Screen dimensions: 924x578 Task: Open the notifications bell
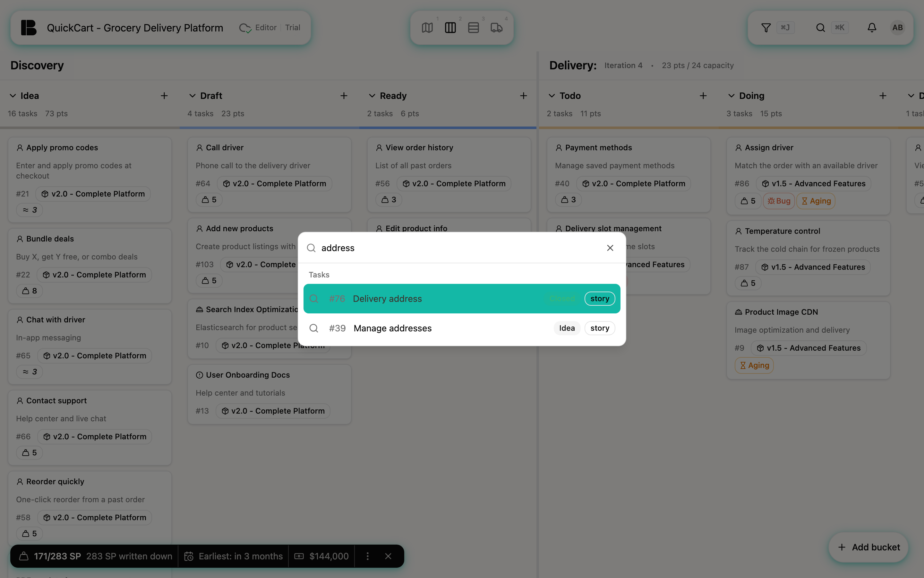(872, 28)
